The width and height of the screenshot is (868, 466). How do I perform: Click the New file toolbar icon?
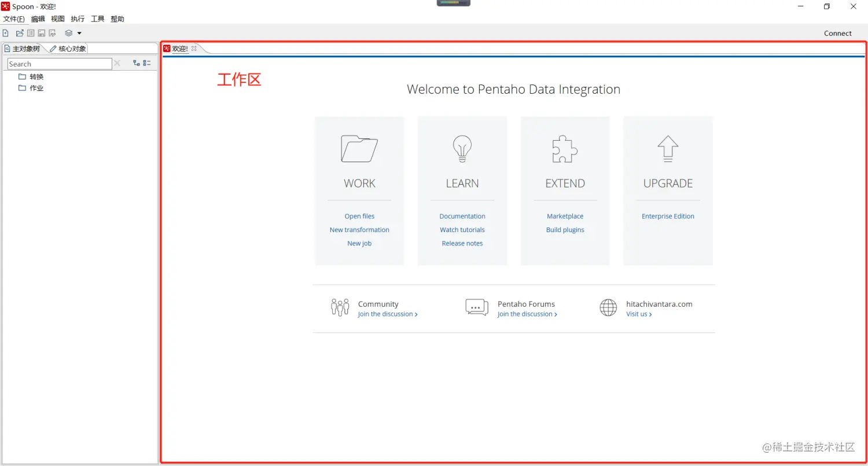tap(6, 33)
